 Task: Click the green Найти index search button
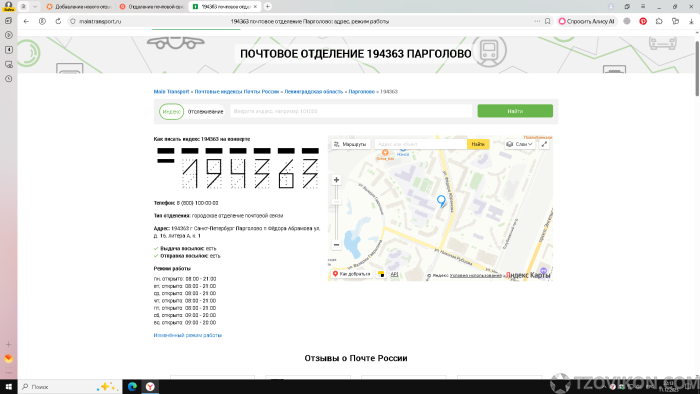tap(515, 111)
